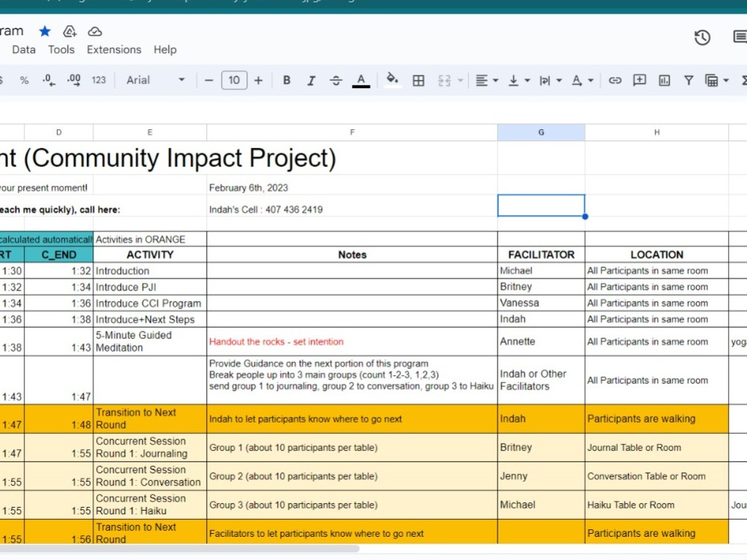Open the text color picker
This screenshot has height=560, width=747.
click(361, 81)
